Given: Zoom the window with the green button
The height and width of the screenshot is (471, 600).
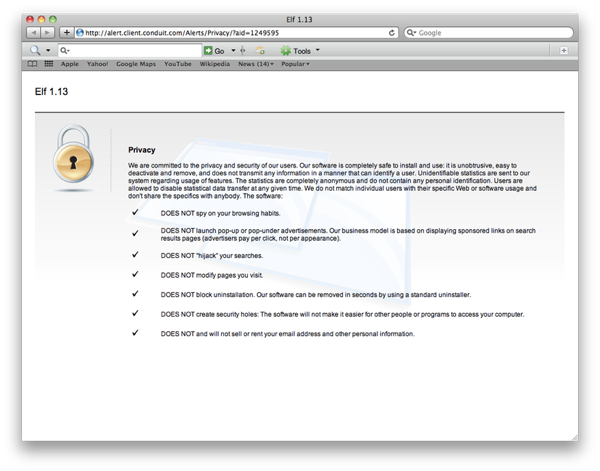Looking at the screenshot, I should (x=53, y=19).
